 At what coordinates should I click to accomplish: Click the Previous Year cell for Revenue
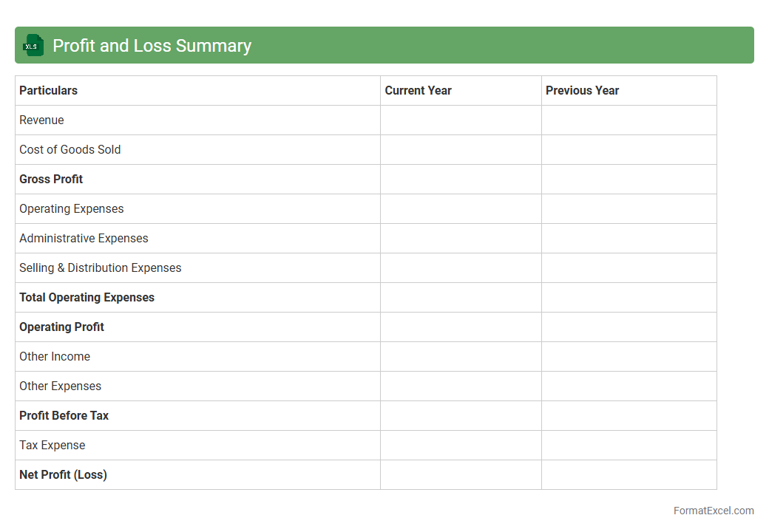[629, 120]
